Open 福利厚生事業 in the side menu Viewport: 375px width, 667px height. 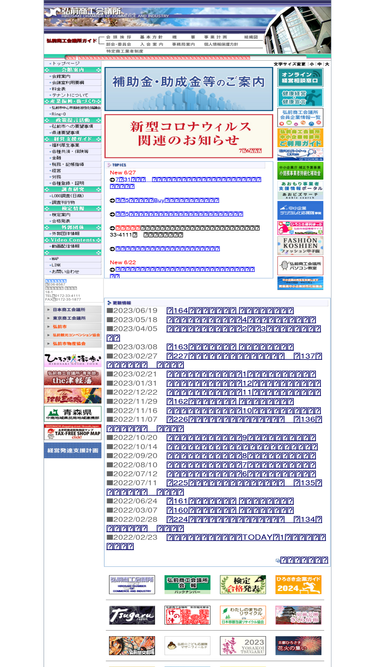click(73, 145)
